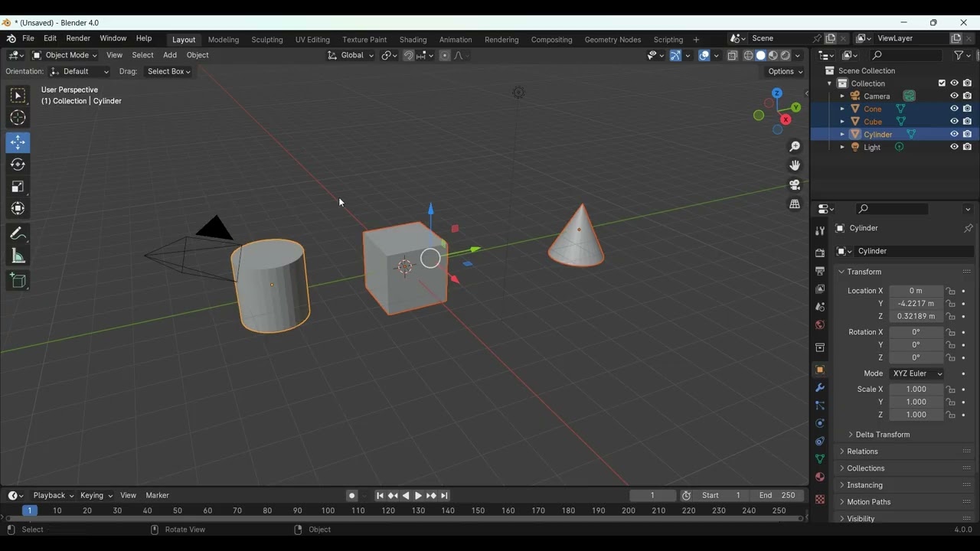Toggle proportional editing
This screenshot has height=551, width=980.
(x=445, y=55)
